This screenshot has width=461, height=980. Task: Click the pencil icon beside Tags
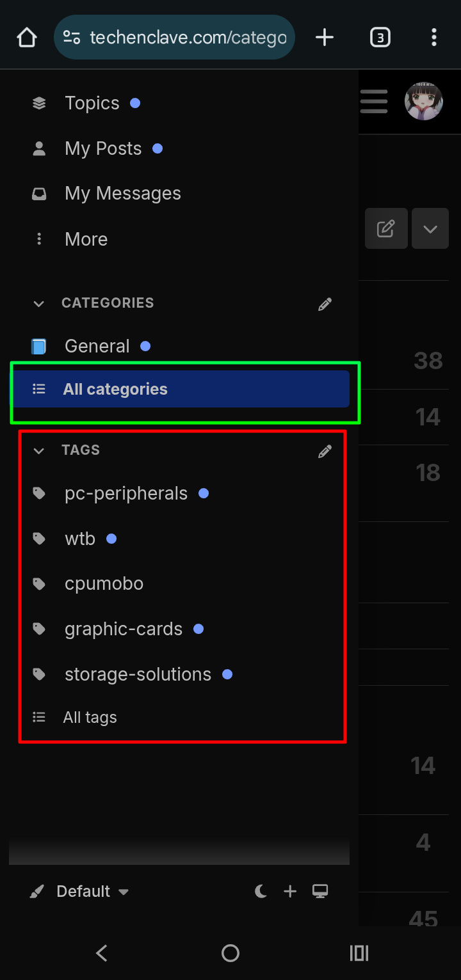pos(325,452)
